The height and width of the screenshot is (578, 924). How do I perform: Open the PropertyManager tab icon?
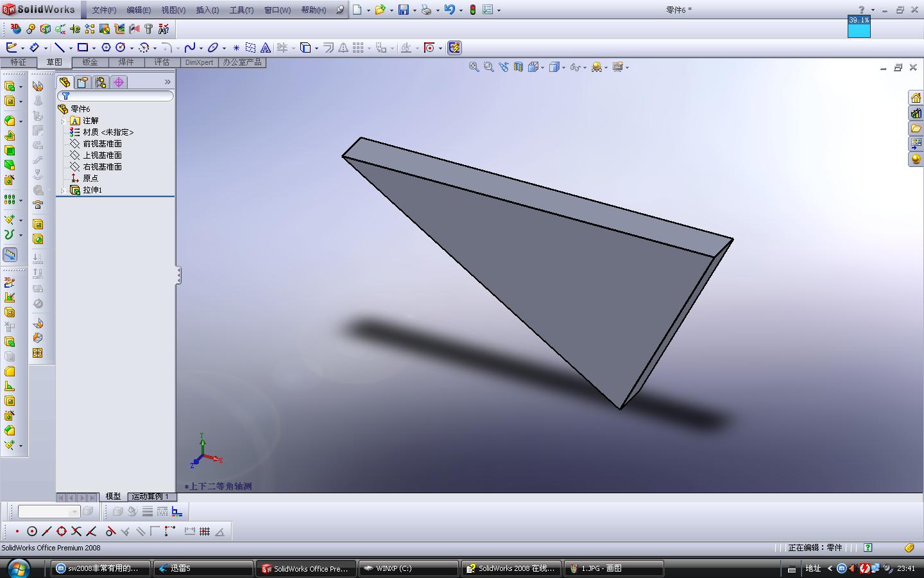(x=83, y=82)
